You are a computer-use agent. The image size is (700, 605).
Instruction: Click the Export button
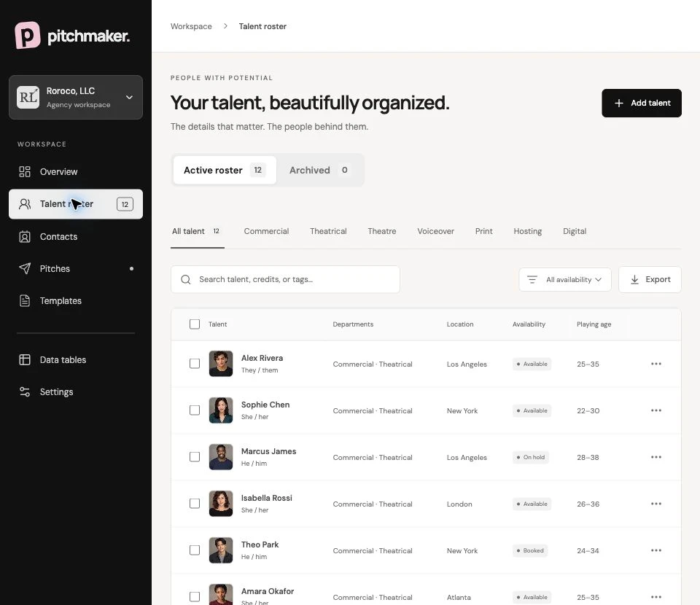click(650, 279)
